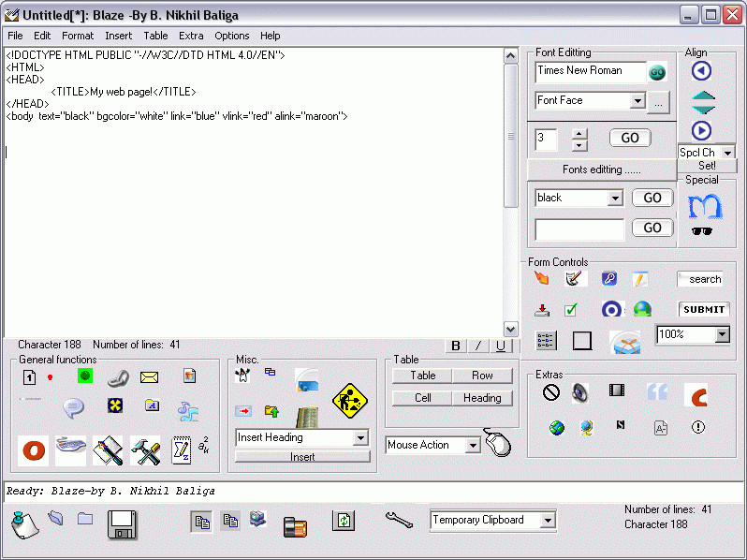Toggle Italic with the slanted I button
Image resolution: width=747 pixels, height=560 pixels.
pyautogui.click(x=478, y=346)
